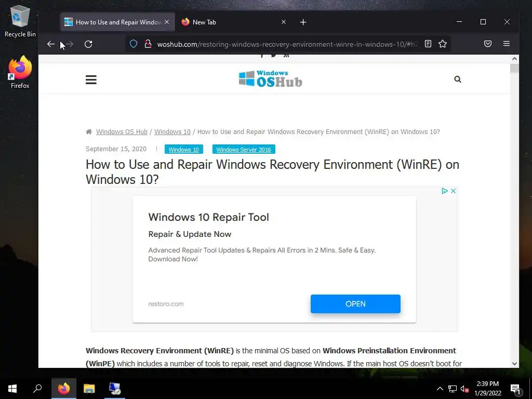Click the forward navigation arrow

[x=69, y=44]
